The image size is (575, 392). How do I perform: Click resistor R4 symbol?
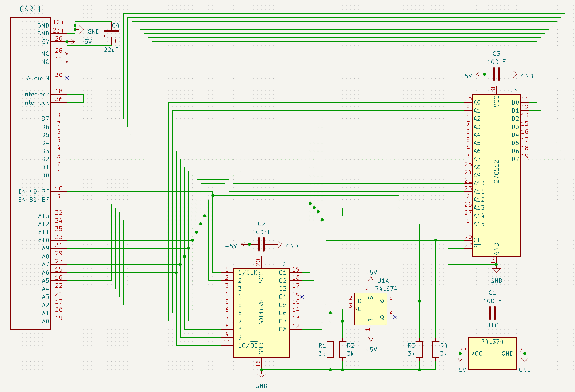(x=436, y=350)
